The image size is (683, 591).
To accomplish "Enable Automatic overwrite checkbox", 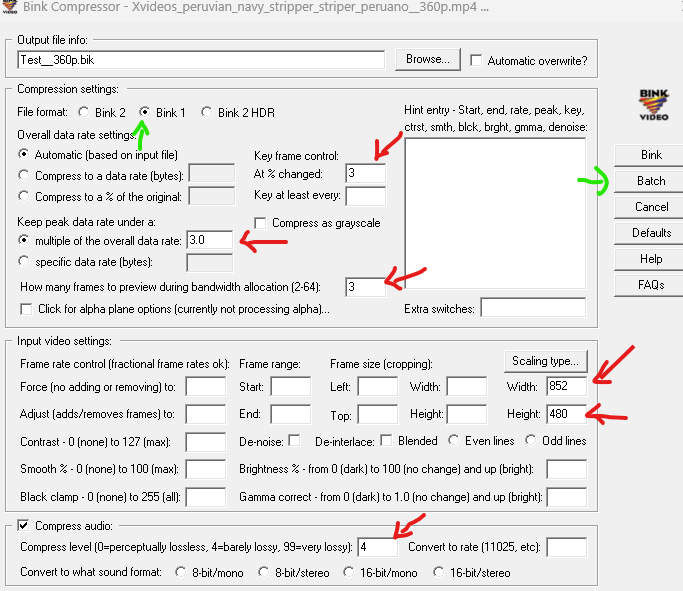I will pyautogui.click(x=476, y=60).
